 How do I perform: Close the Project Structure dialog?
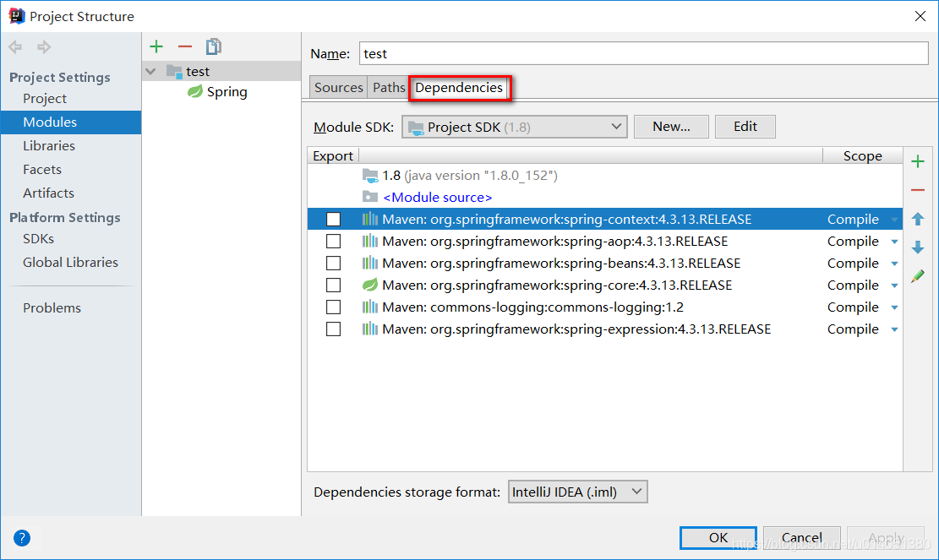tap(920, 16)
